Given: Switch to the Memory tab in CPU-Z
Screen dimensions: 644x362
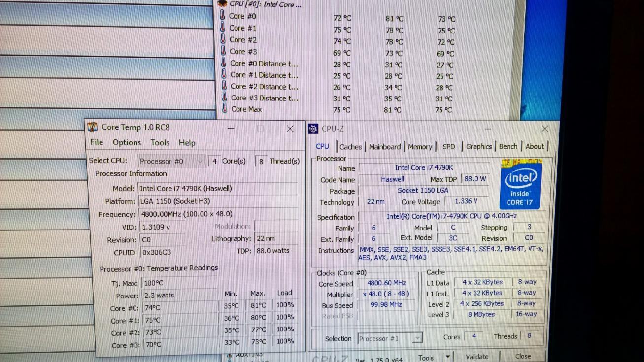Looking at the screenshot, I should point(420,147).
